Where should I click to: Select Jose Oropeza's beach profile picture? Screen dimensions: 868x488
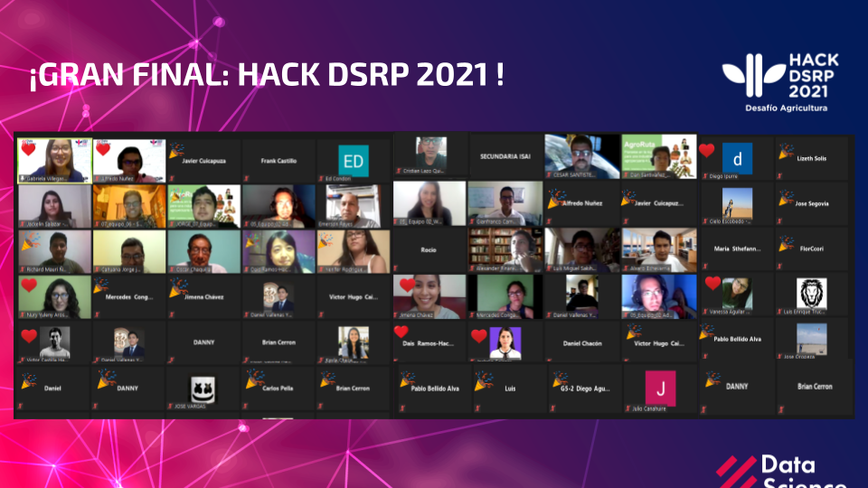point(812,339)
